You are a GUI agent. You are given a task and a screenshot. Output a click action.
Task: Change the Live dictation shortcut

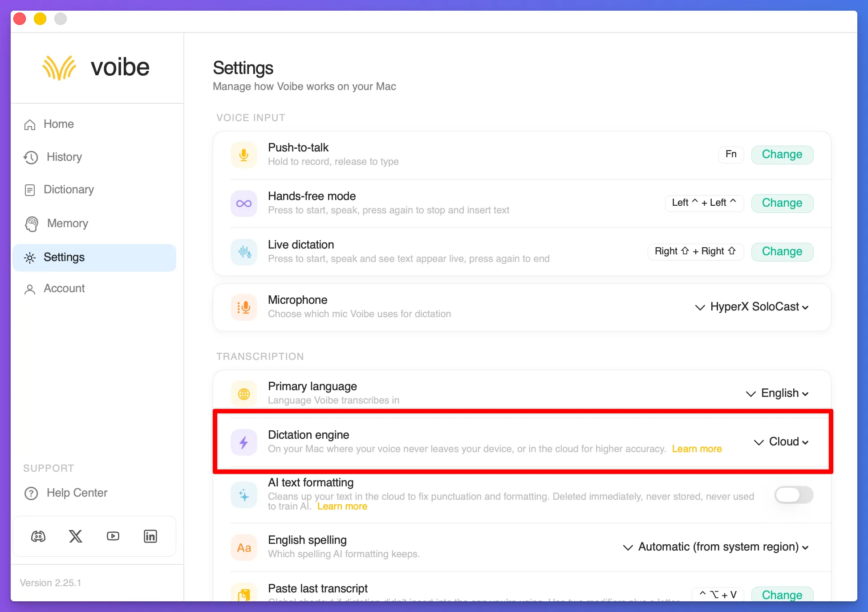point(782,252)
